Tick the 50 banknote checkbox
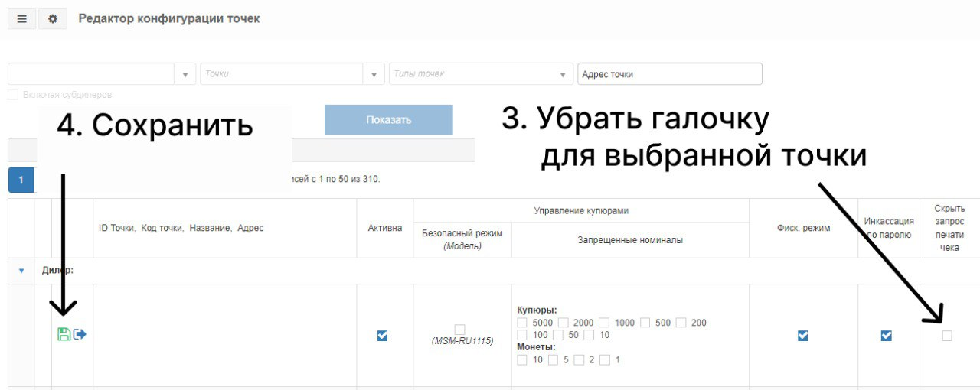This screenshot has height=390, width=980. (558, 335)
